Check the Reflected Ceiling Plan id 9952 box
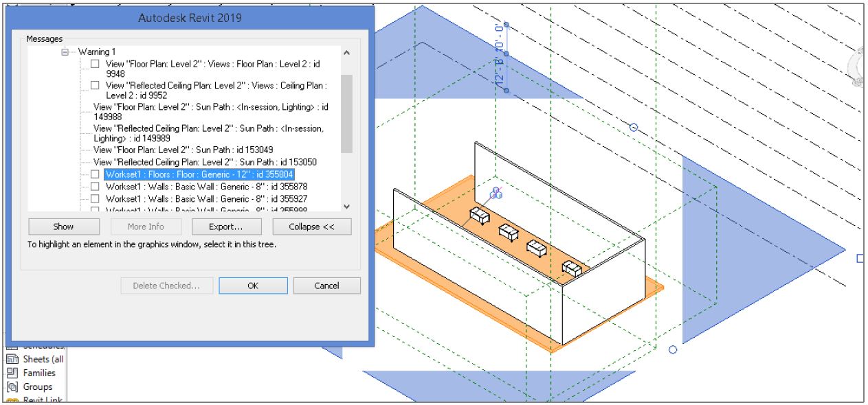 click(x=95, y=86)
